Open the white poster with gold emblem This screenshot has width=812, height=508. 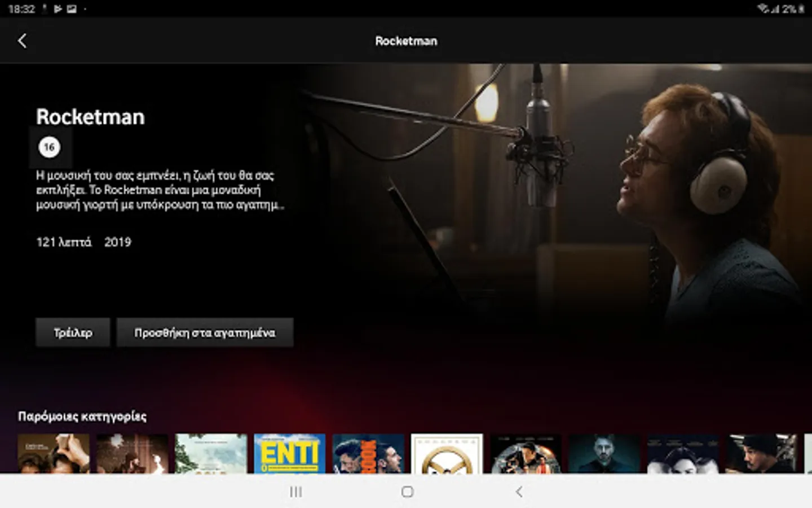tap(447, 453)
